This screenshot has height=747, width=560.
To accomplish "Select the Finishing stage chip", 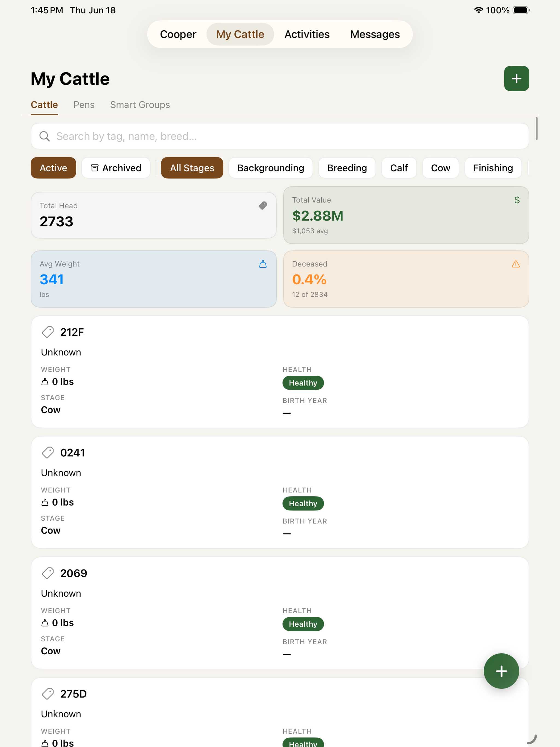I will pyautogui.click(x=493, y=168).
